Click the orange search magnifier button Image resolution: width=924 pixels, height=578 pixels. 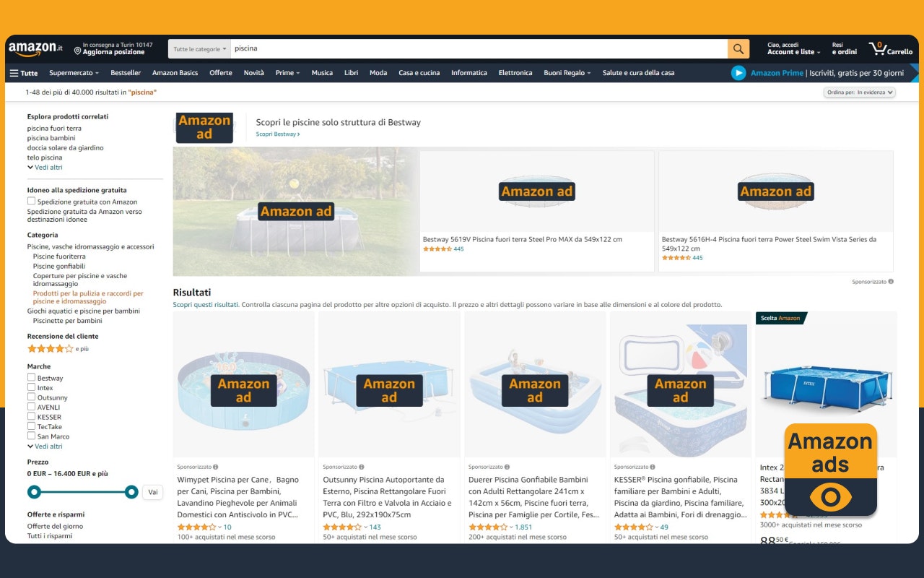[x=738, y=49]
